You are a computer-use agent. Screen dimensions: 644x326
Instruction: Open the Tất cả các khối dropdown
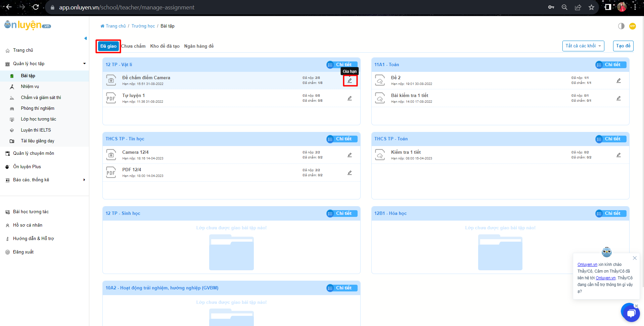(x=583, y=46)
